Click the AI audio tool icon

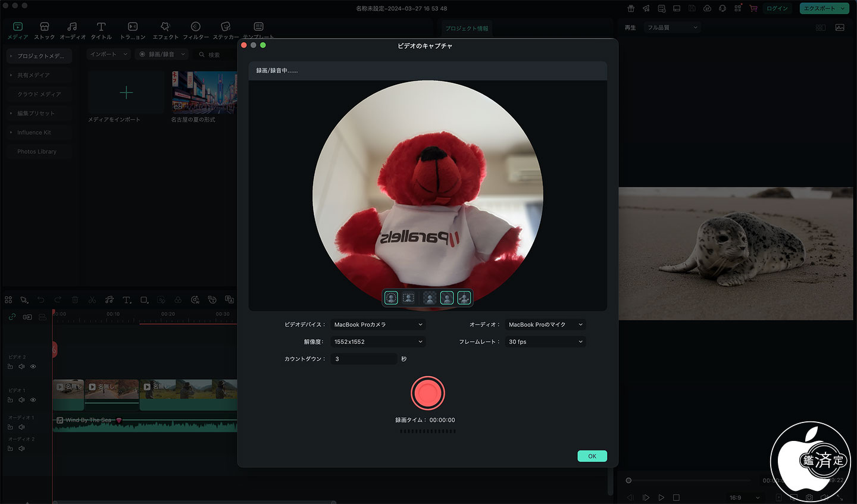tap(195, 300)
